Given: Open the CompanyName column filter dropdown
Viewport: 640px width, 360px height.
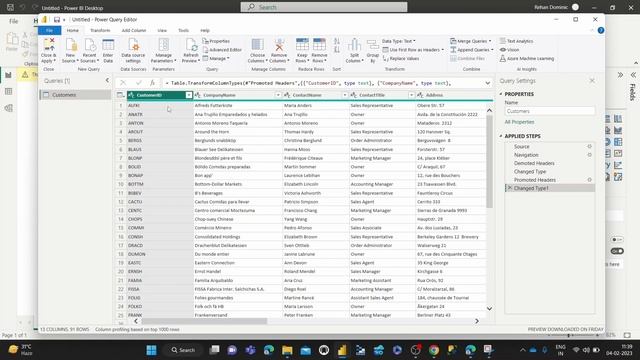Looking at the screenshot, I should (278, 95).
